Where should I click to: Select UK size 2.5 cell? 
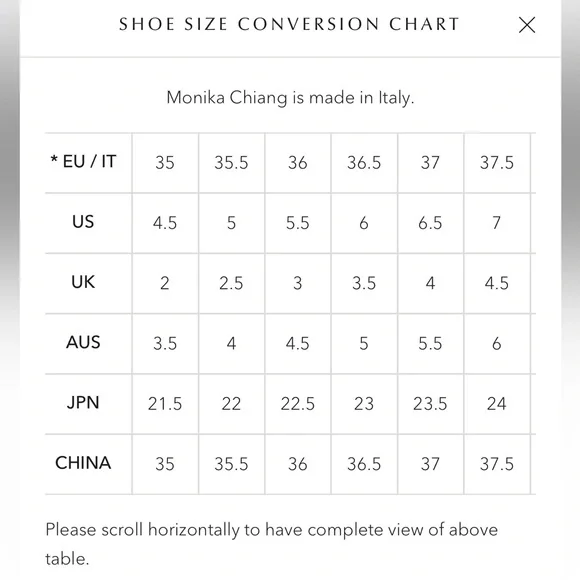point(231,283)
